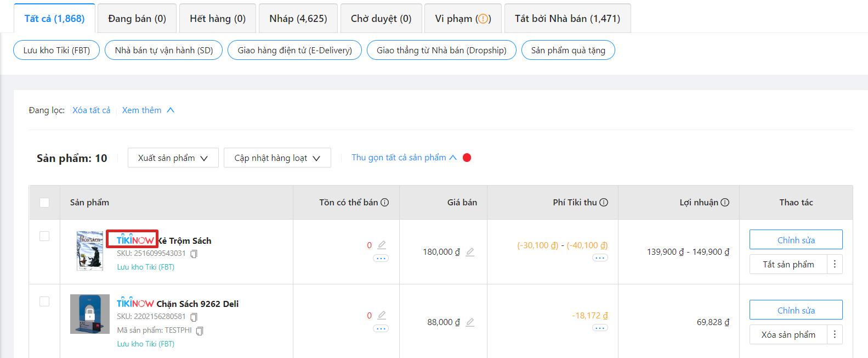868x358 pixels.
Task: Open more actions beside Tắt sản phẩm
Action: [835, 265]
